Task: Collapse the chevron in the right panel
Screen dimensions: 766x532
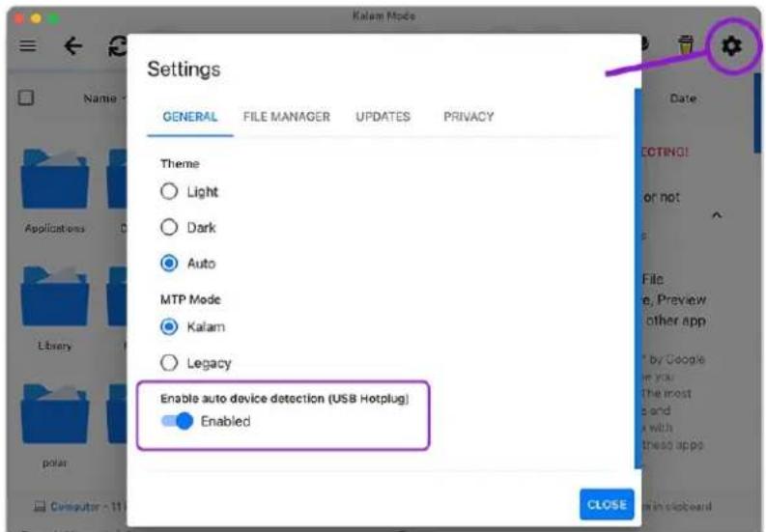Action: tap(717, 215)
